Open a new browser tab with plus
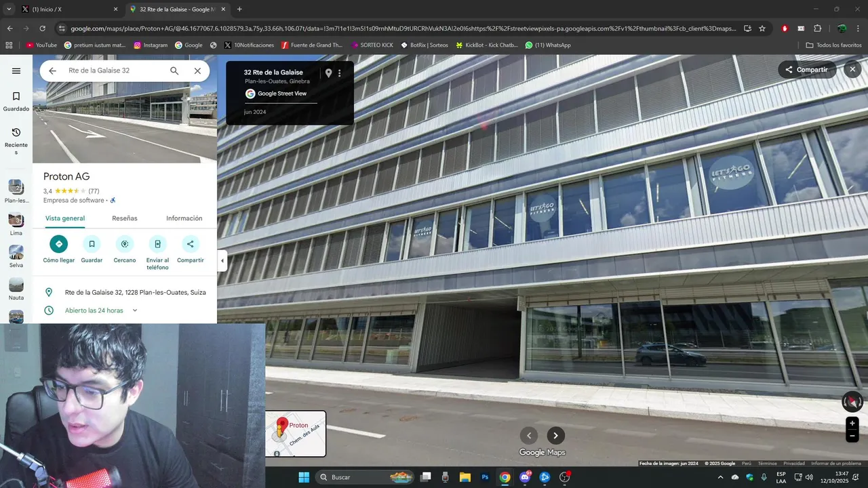Viewport: 868px width, 488px height. (x=239, y=9)
